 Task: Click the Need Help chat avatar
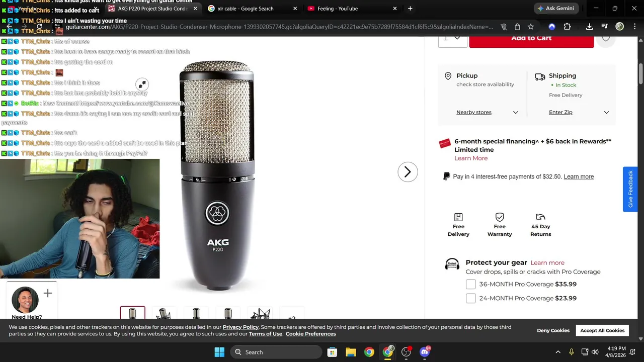(x=25, y=300)
